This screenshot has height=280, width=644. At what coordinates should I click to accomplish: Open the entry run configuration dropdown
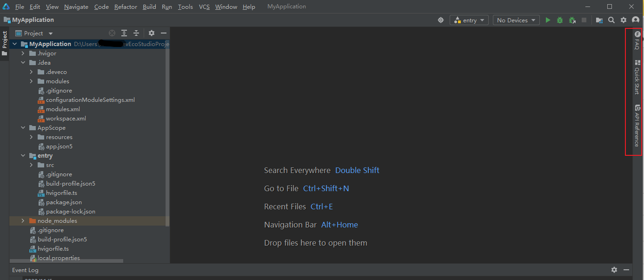pos(469,20)
